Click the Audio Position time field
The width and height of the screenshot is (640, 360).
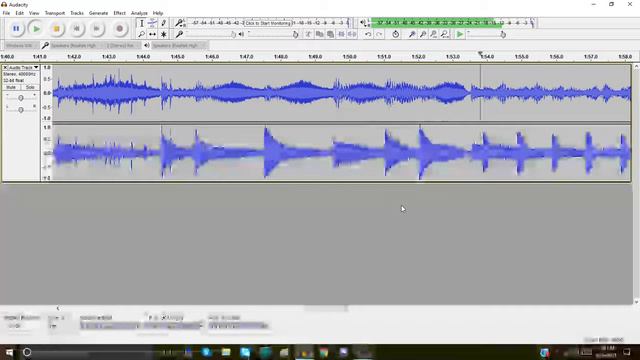coord(238,326)
